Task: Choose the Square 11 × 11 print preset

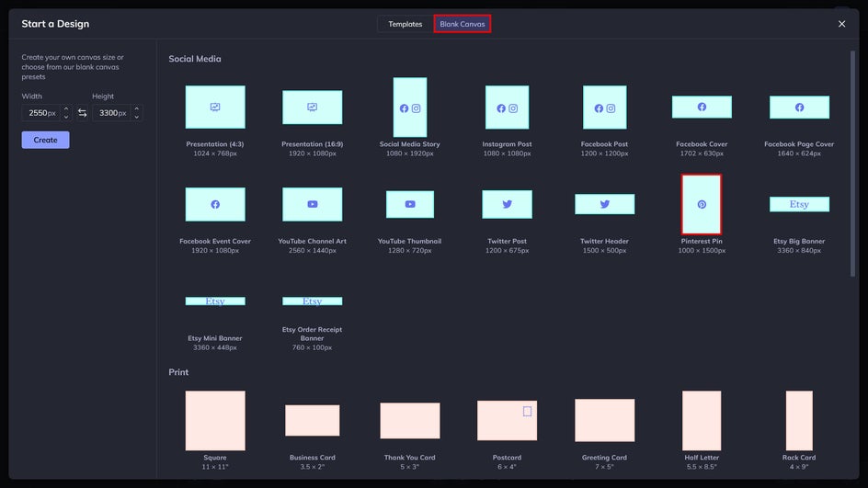Action: 215,421
